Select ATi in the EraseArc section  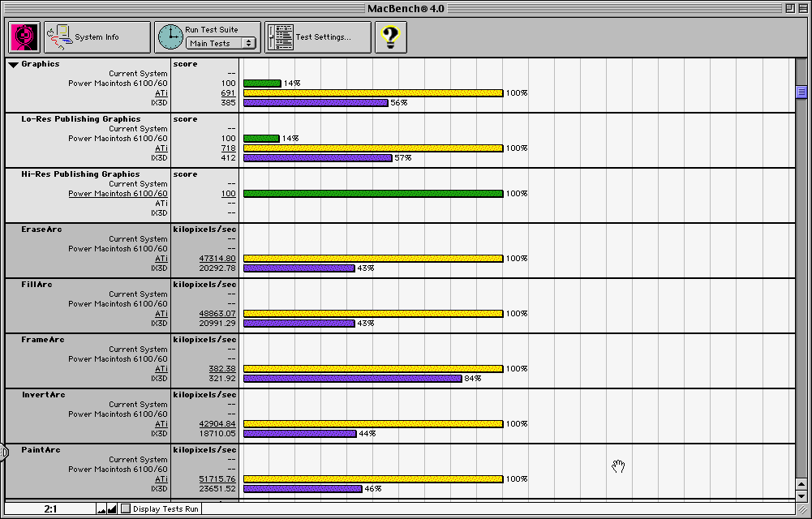point(161,259)
